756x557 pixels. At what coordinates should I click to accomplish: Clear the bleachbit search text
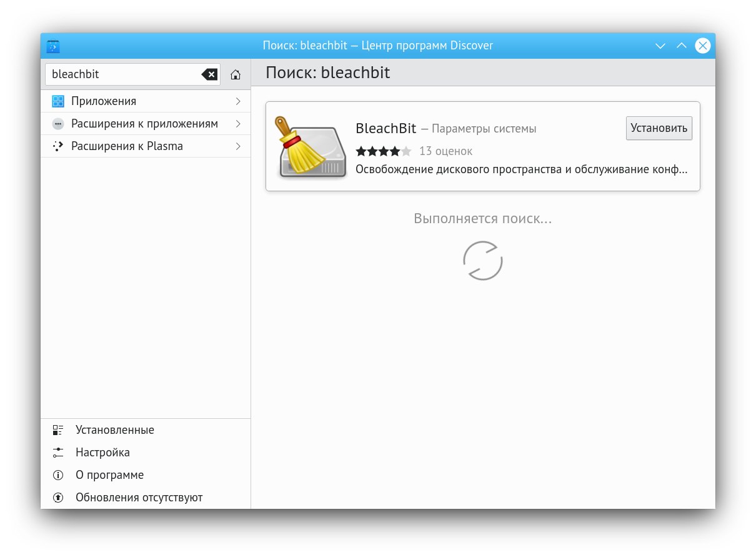(209, 74)
